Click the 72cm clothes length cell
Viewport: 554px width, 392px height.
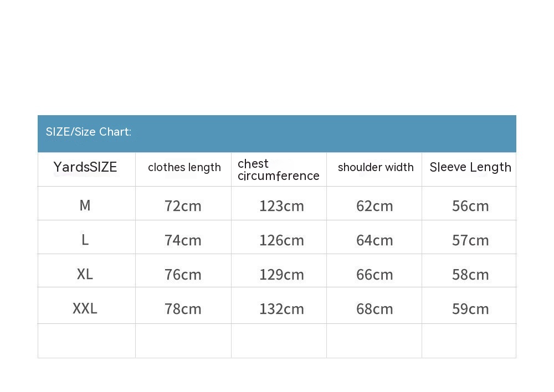point(183,206)
